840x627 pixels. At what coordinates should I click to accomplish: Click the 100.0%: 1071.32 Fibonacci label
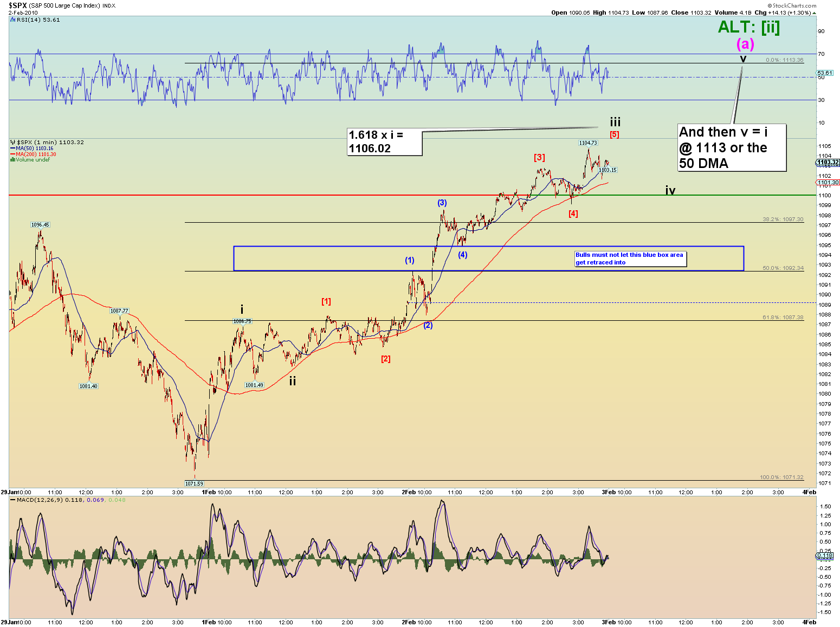[x=781, y=477]
